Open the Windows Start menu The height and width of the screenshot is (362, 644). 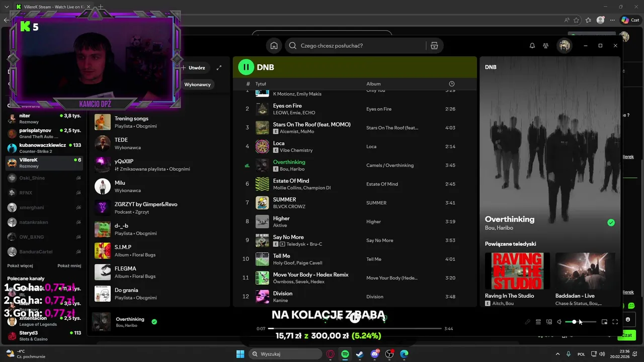tap(240, 354)
